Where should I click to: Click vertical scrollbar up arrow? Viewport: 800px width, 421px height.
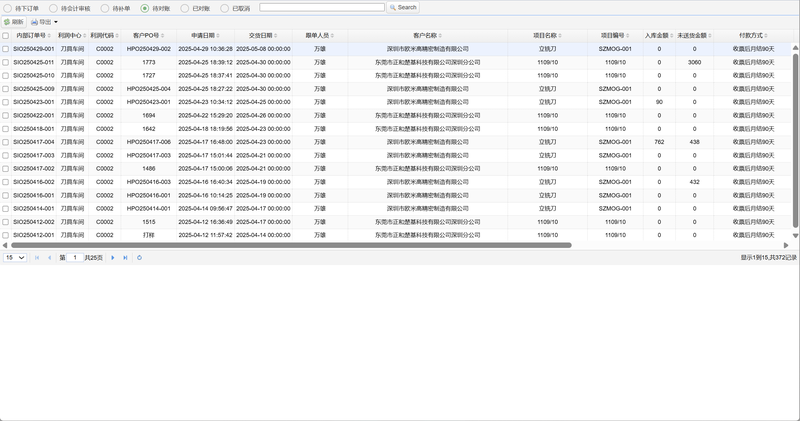coord(795,47)
